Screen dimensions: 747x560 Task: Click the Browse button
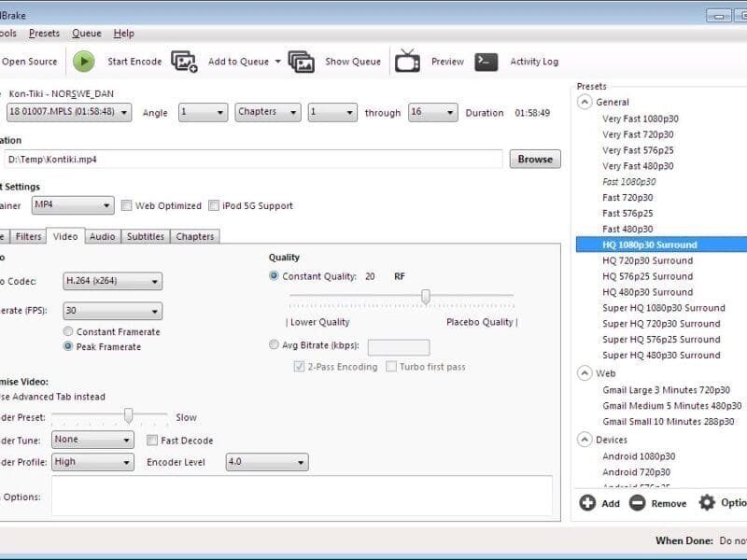tap(535, 160)
